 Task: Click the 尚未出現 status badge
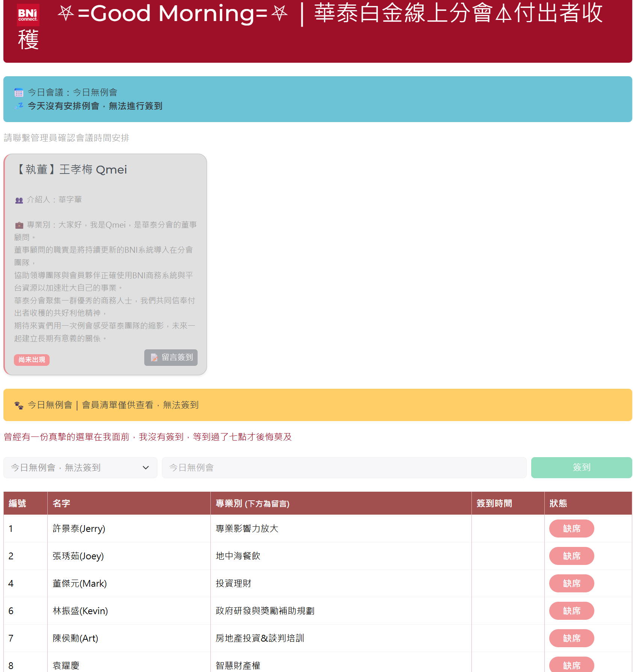pyautogui.click(x=32, y=359)
